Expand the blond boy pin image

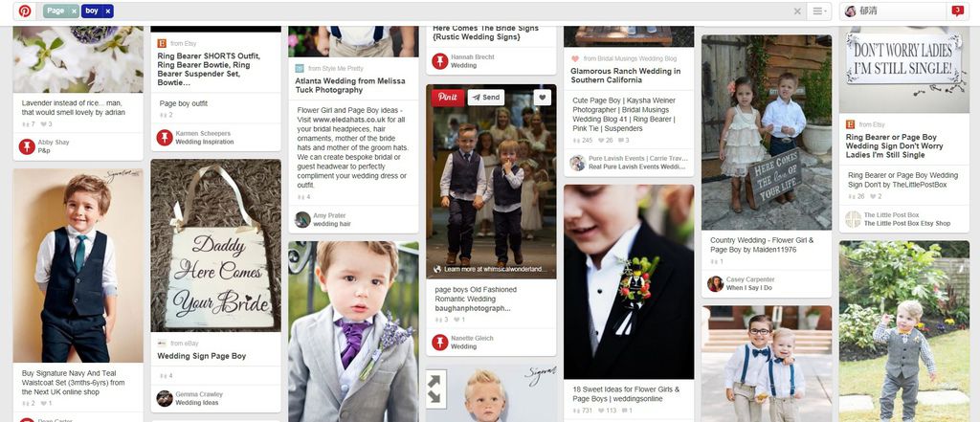click(435, 389)
